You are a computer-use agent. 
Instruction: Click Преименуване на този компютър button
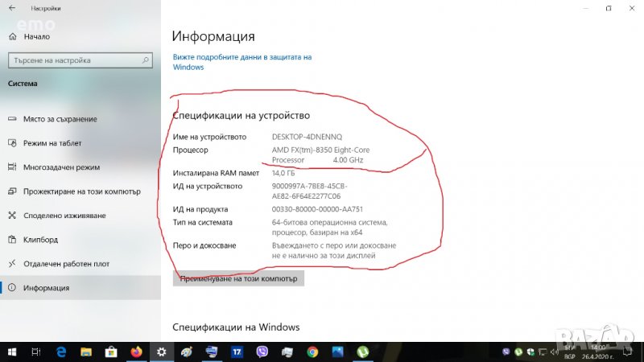tap(238, 278)
